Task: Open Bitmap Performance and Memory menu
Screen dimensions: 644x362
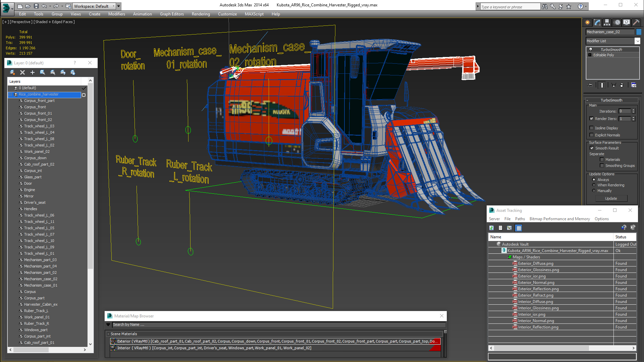Action: click(x=559, y=219)
